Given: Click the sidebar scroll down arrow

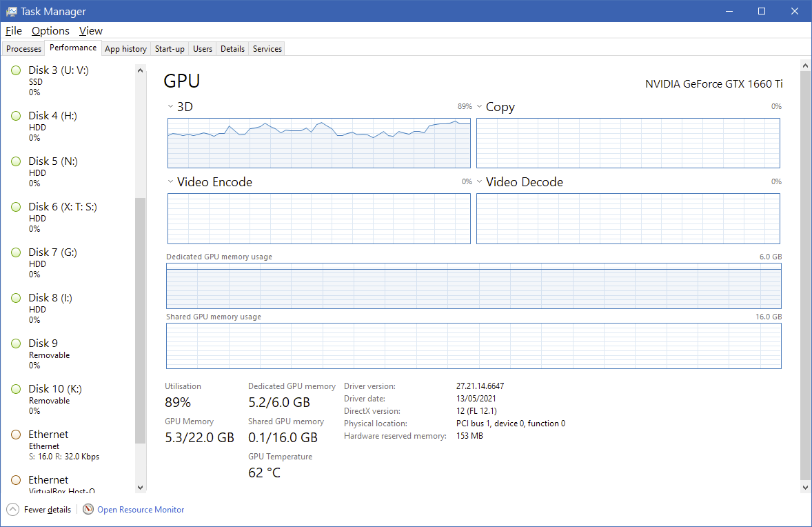Looking at the screenshot, I should coord(141,487).
